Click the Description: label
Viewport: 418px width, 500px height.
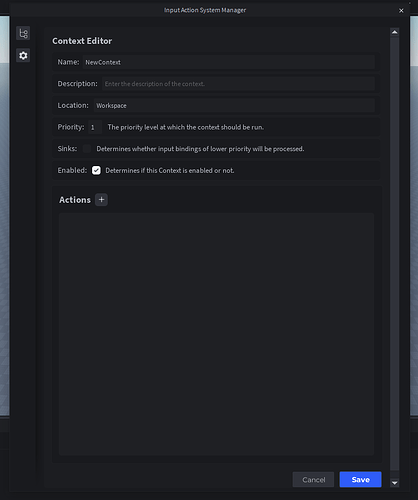coord(77,84)
